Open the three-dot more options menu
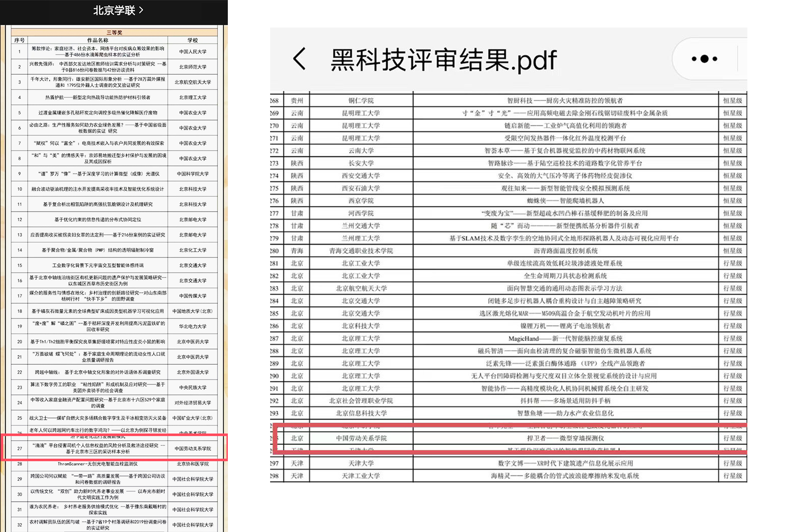 click(x=704, y=59)
